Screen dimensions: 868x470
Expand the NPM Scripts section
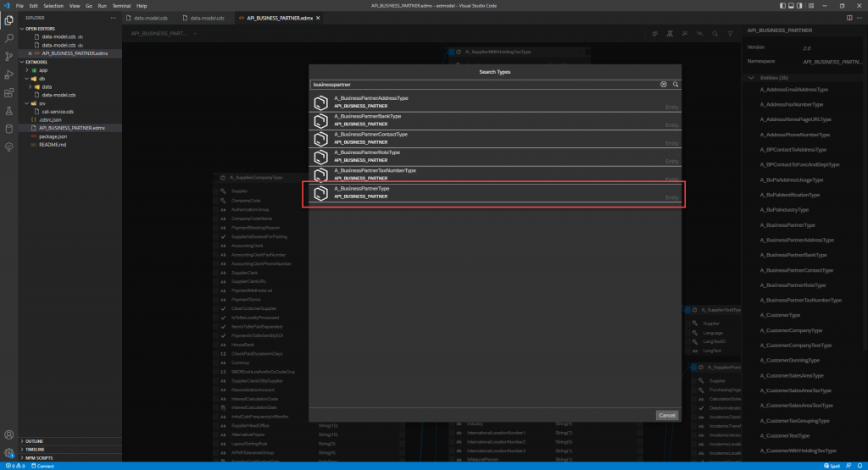pos(22,458)
